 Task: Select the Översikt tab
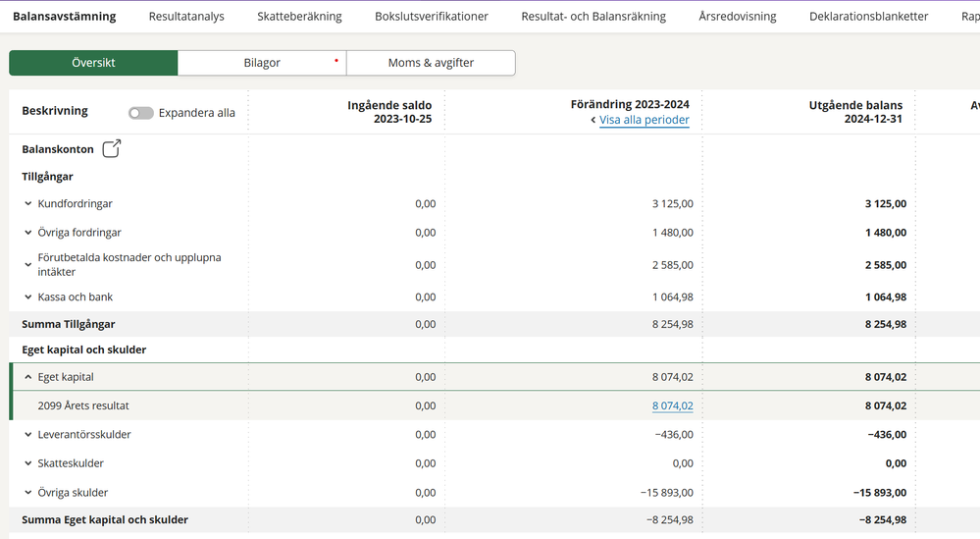tap(93, 63)
